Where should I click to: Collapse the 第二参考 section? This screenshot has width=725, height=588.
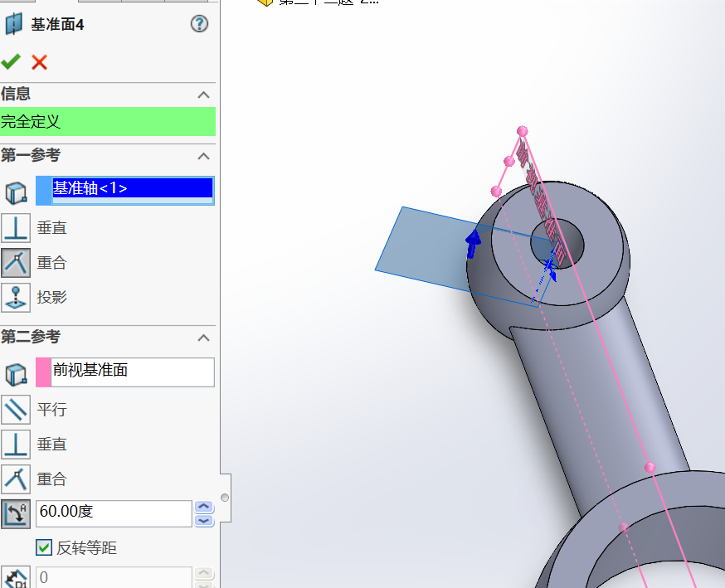tap(203, 338)
